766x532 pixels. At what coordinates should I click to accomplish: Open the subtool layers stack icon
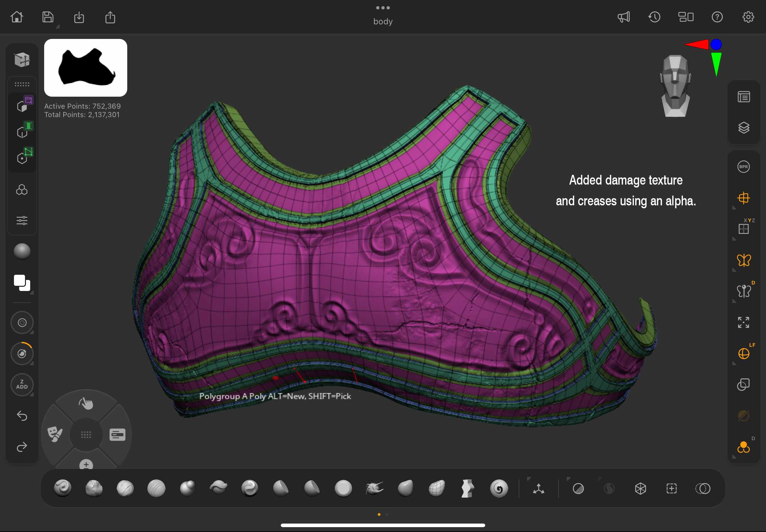point(744,128)
